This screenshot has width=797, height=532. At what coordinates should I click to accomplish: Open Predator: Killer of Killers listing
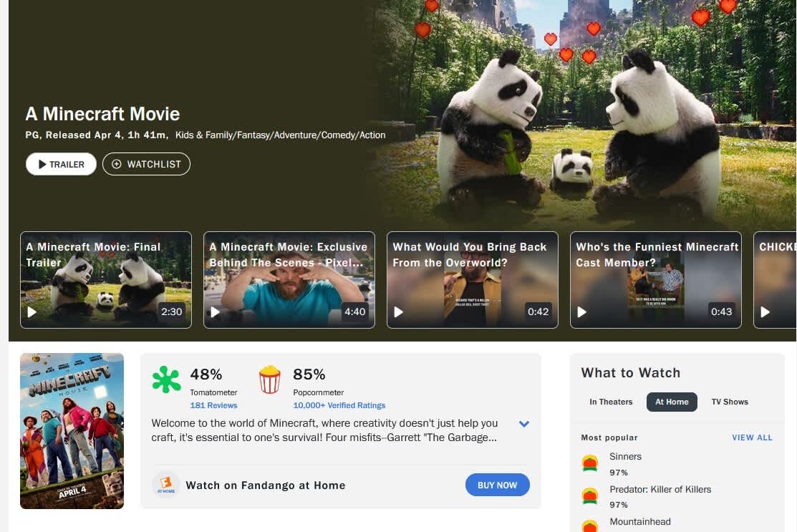(660, 489)
